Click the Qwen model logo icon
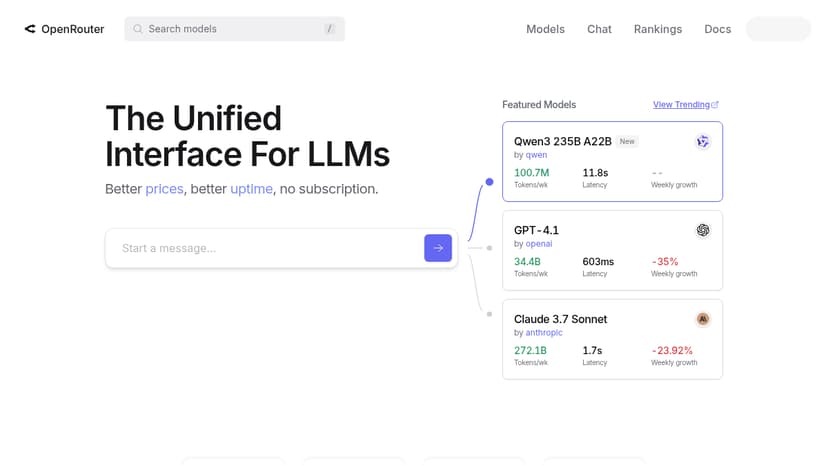 tap(702, 141)
